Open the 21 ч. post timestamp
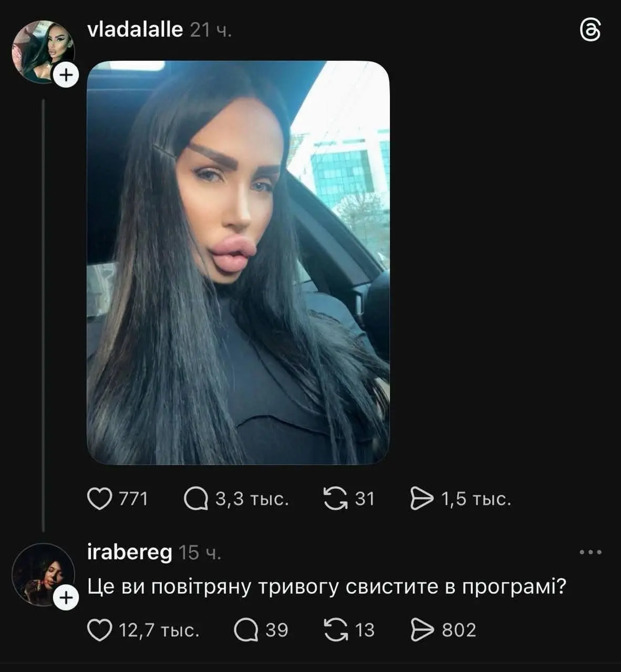Image resolution: width=621 pixels, height=672 pixels. (x=211, y=30)
